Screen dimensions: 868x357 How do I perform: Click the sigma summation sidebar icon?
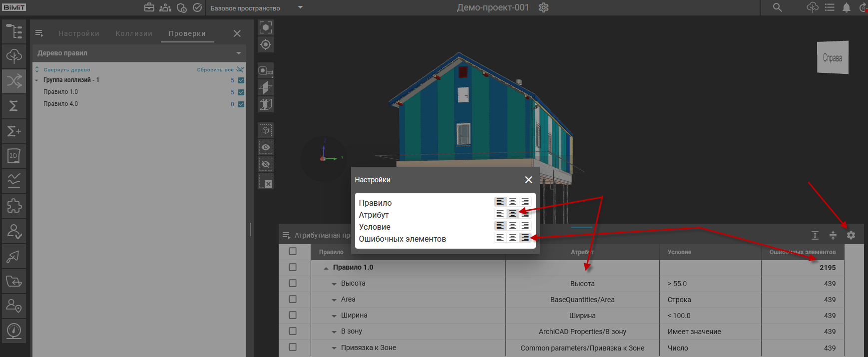click(x=14, y=106)
